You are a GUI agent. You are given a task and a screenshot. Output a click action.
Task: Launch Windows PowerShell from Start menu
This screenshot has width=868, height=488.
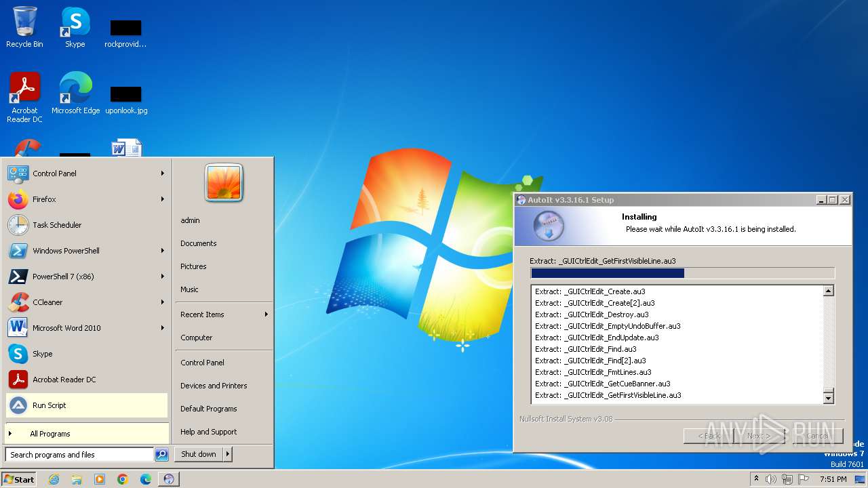pyautogui.click(x=86, y=251)
